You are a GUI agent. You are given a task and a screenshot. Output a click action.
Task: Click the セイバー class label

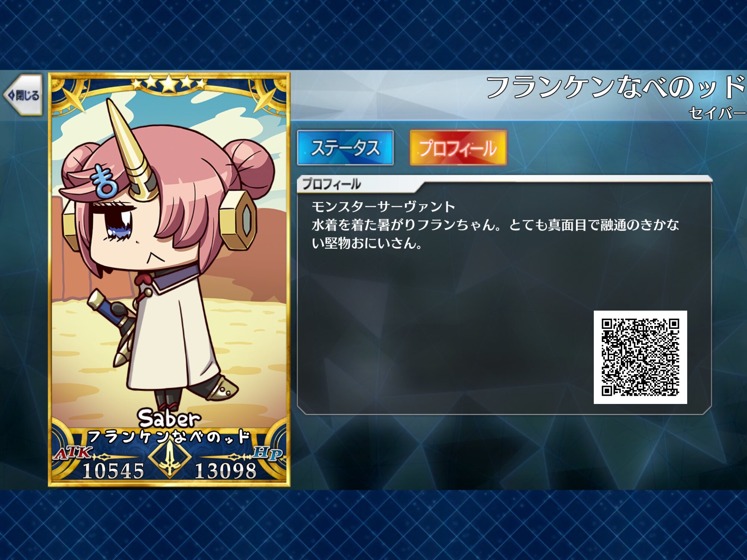coord(717,113)
